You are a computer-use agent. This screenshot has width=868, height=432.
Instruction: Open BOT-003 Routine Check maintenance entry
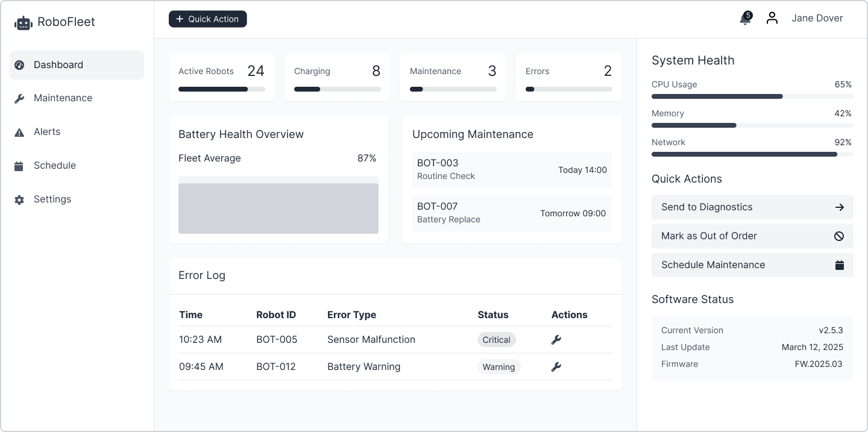[512, 170]
